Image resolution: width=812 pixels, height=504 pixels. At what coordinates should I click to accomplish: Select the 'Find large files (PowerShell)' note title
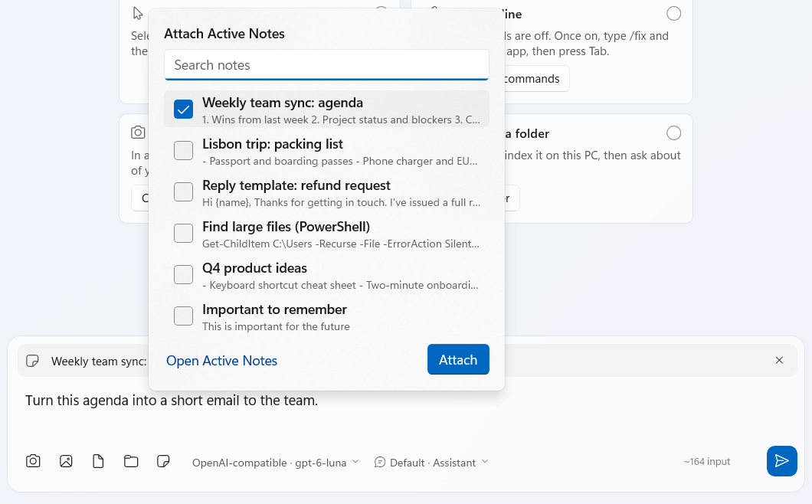[286, 227]
